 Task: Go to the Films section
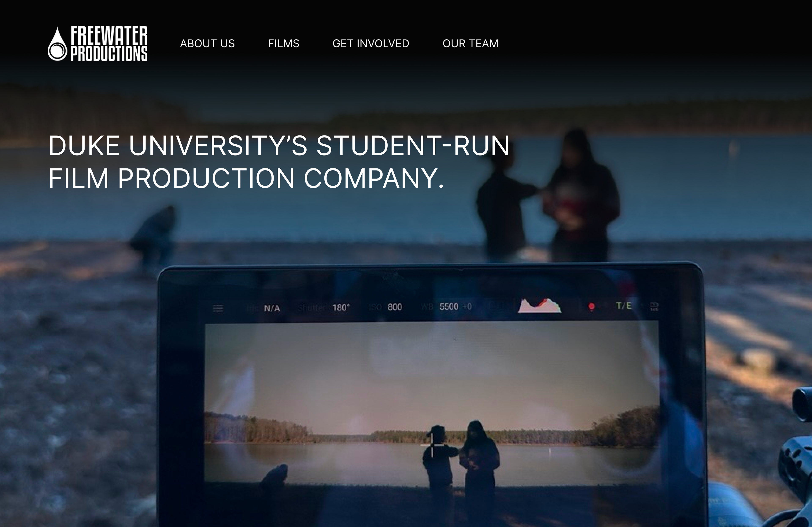pyautogui.click(x=284, y=44)
